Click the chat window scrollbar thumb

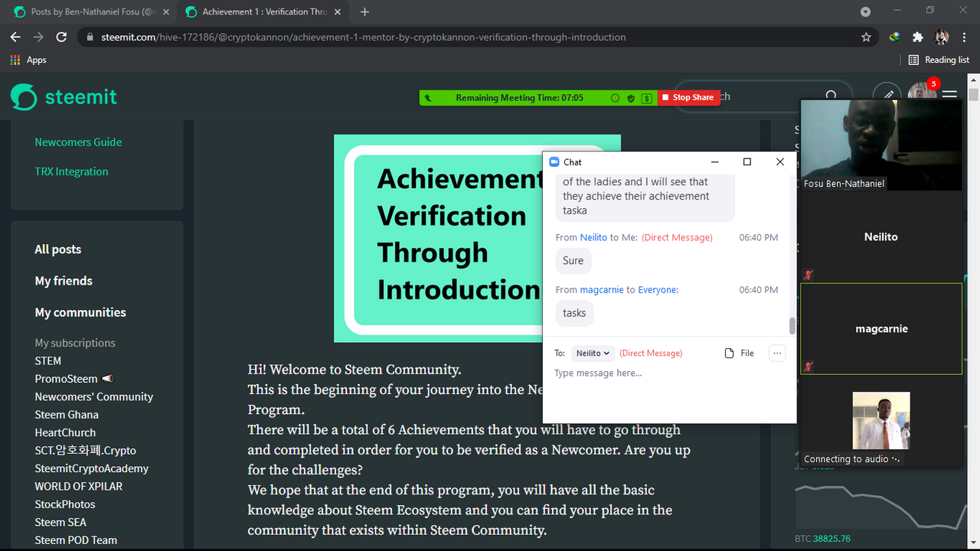[x=792, y=326]
